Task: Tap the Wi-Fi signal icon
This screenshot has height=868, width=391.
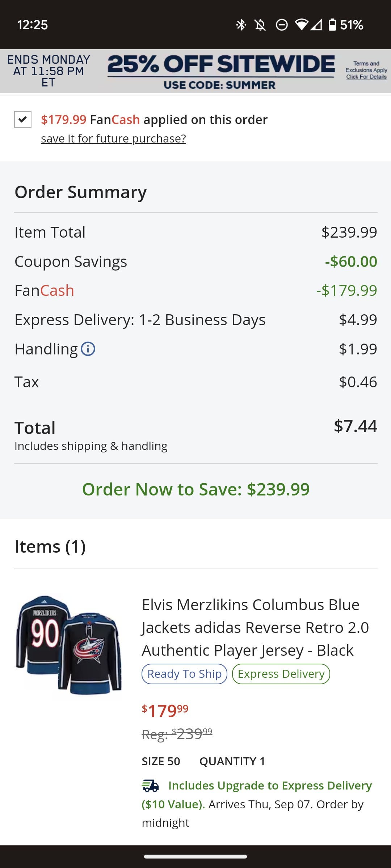Action: pos(301,25)
